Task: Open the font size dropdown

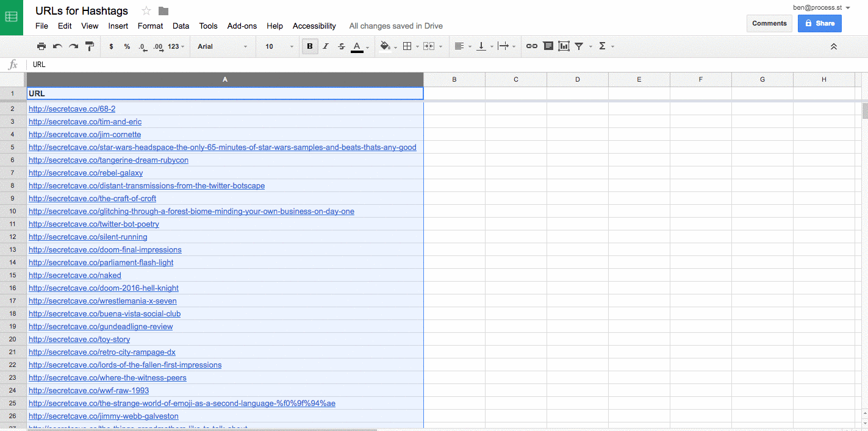Action: (279, 46)
